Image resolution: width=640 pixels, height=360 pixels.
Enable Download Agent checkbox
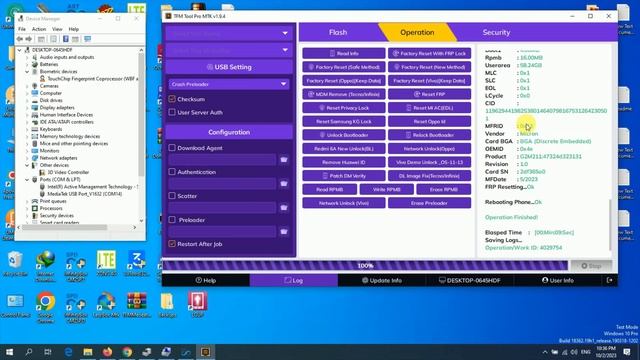click(x=172, y=148)
